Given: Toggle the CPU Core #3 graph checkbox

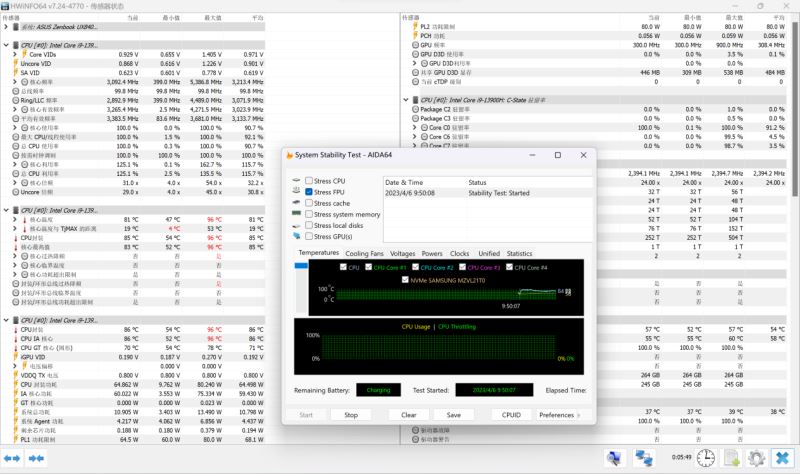Looking at the screenshot, I should click(x=462, y=267).
